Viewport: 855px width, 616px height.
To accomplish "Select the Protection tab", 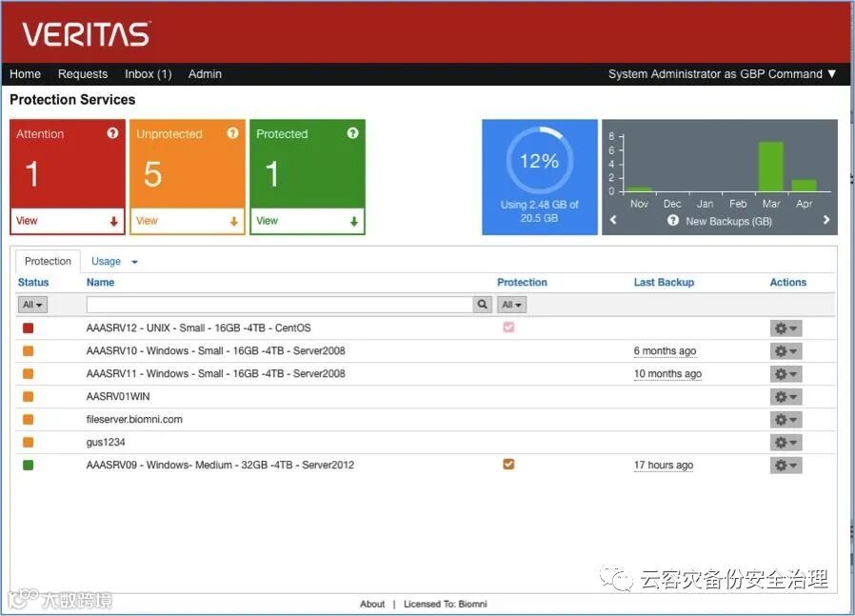I will (48, 261).
